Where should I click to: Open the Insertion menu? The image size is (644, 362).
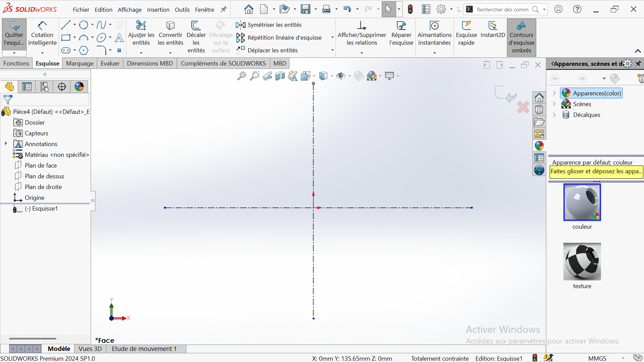(158, 10)
